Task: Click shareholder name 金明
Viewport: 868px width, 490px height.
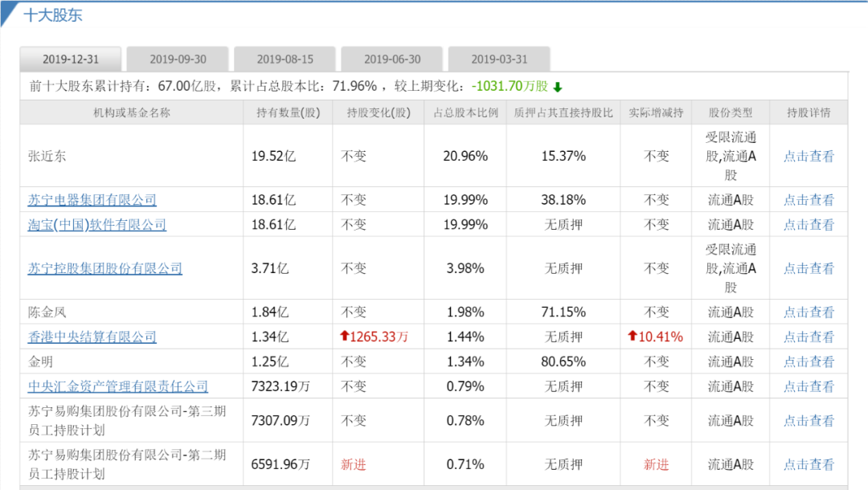Action: 40,361
